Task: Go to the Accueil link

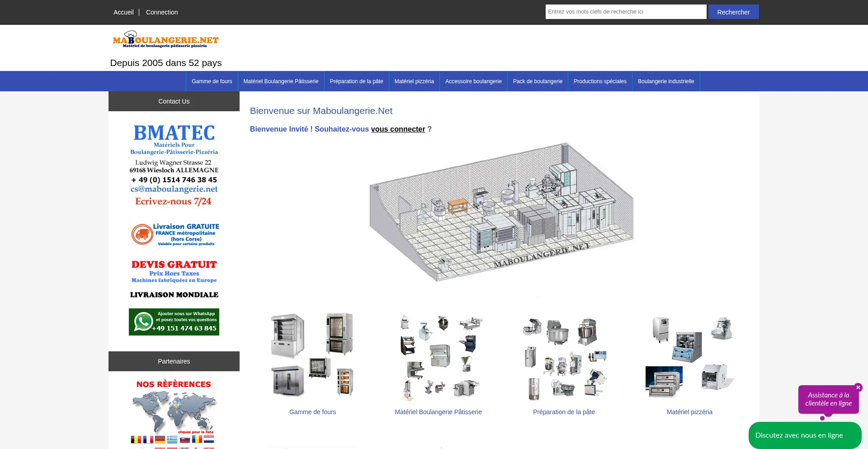Action: (x=123, y=12)
